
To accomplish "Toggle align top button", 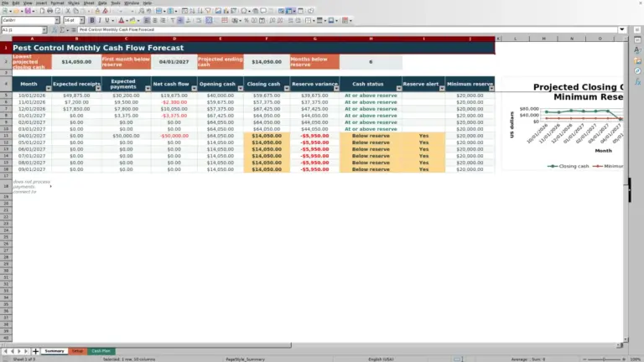I will tap(173, 20).
